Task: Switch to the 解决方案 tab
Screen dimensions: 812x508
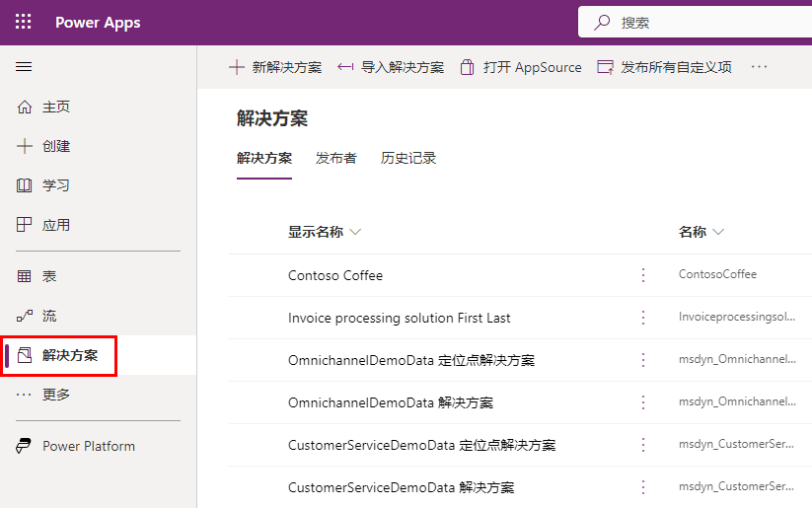Action: pyautogui.click(x=264, y=159)
